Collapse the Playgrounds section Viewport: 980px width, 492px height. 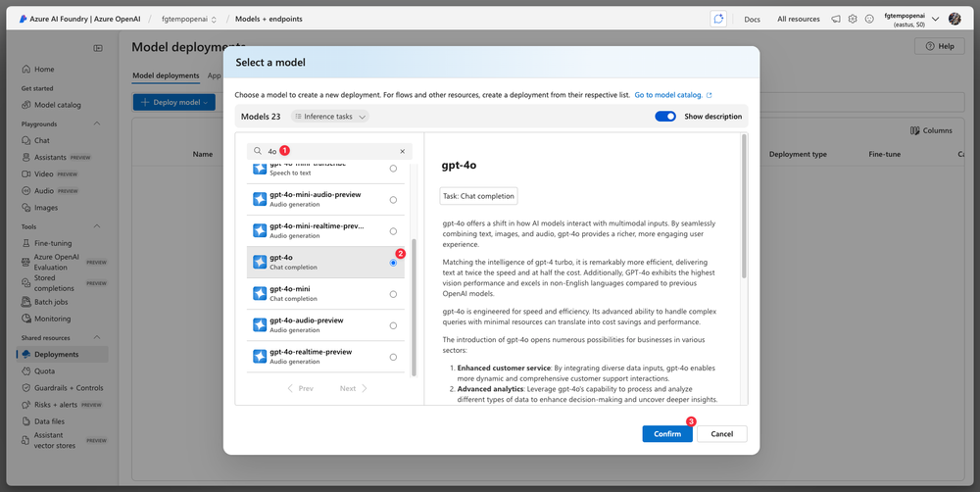[x=97, y=123]
